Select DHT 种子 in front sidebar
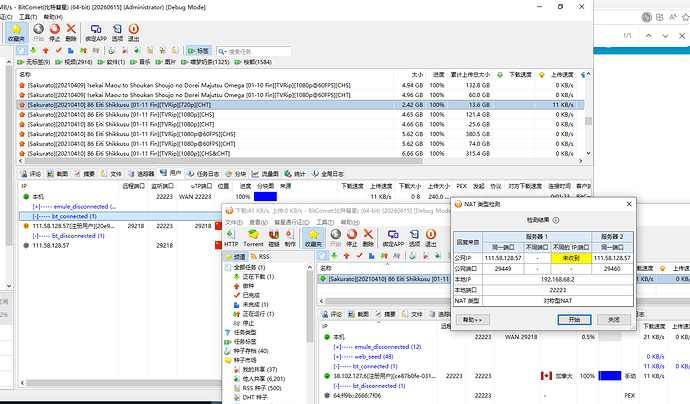690x404 pixels. [255, 397]
